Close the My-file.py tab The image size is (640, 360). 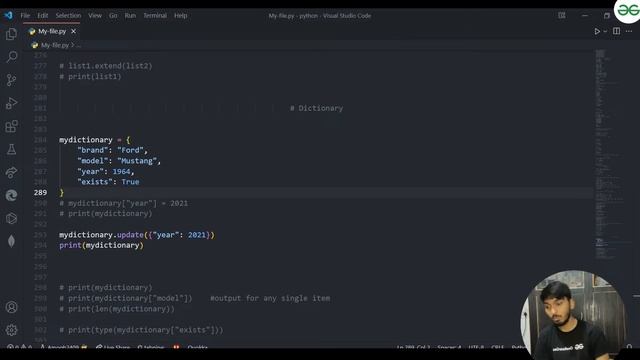click(73, 31)
